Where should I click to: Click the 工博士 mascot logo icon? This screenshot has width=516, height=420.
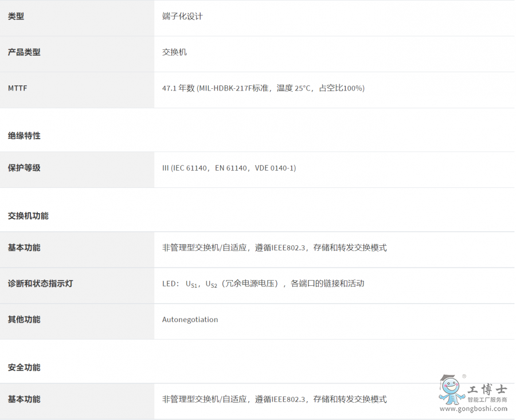[x=452, y=390]
